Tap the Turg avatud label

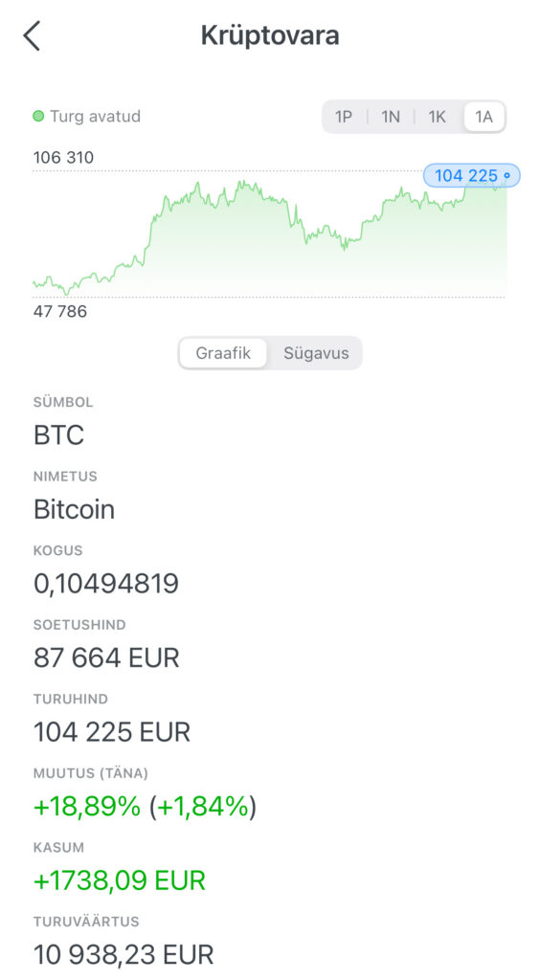[x=95, y=116]
